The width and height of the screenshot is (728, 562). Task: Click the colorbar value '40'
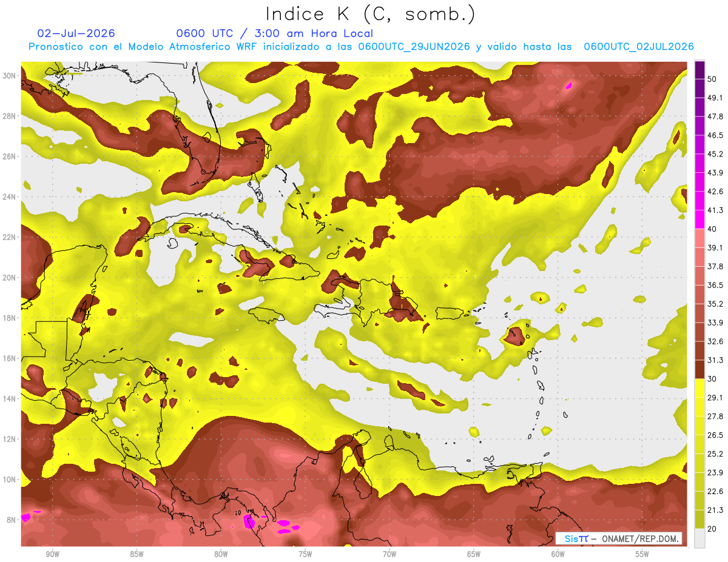click(x=712, y=229)
